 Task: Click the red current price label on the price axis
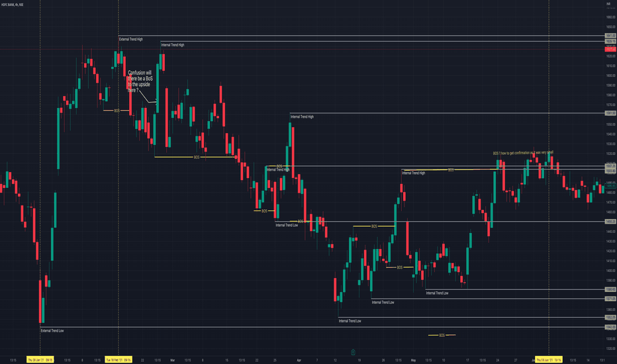click(x=610, y=49)
